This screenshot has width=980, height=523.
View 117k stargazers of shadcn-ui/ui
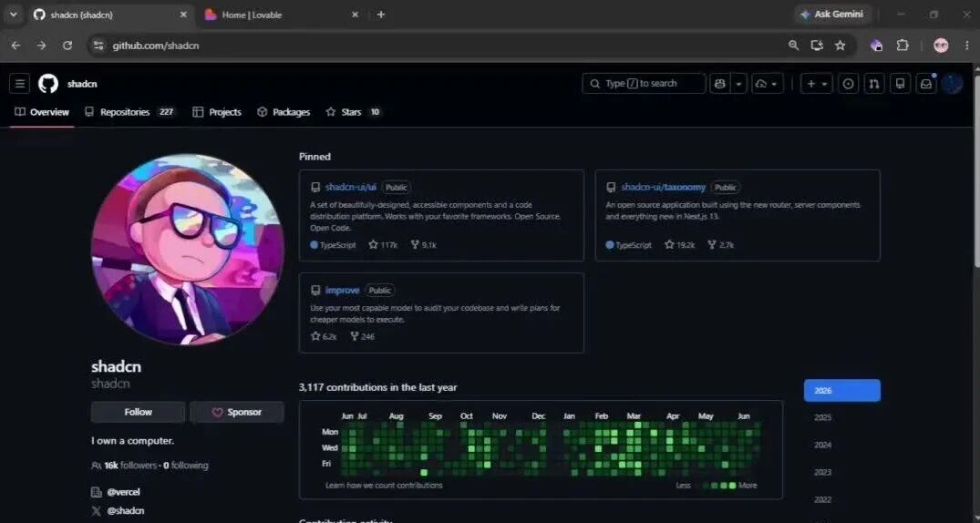coord(383,245)
